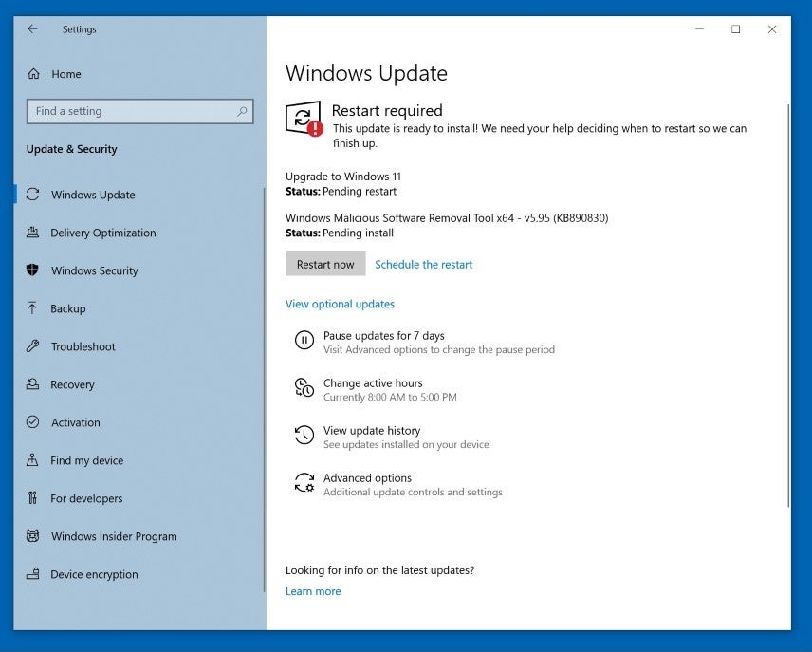Click the update history clock icon
This screenshot has height=652, width=812.
click(304, 435)
